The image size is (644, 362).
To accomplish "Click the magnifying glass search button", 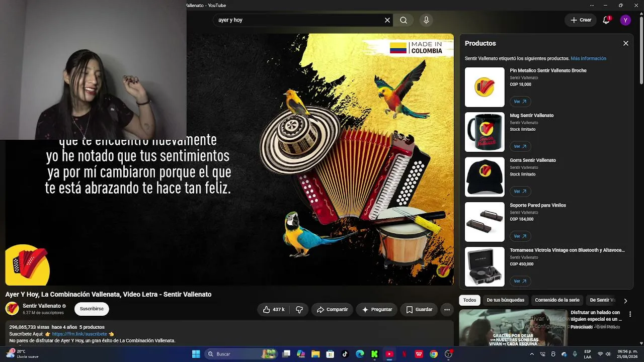I will 404,20.
